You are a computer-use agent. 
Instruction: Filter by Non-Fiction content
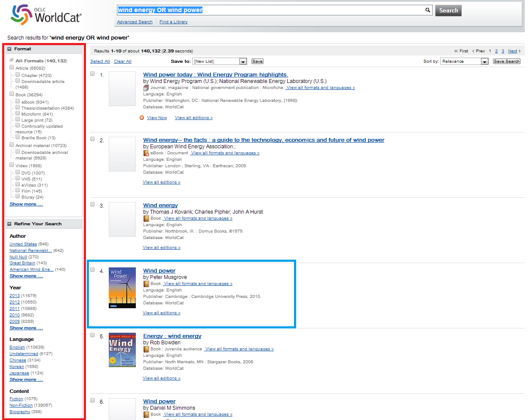click(21, 405)
